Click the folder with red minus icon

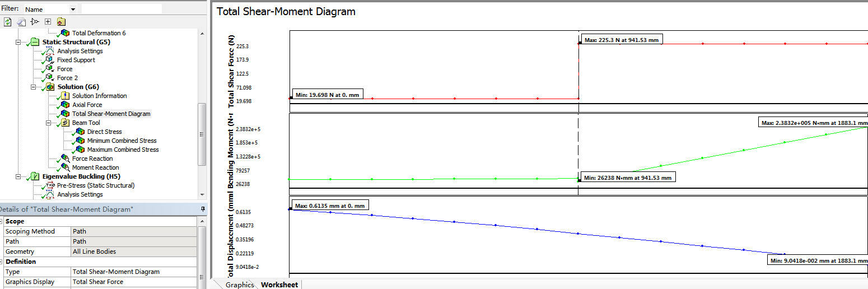click(61, 22)
